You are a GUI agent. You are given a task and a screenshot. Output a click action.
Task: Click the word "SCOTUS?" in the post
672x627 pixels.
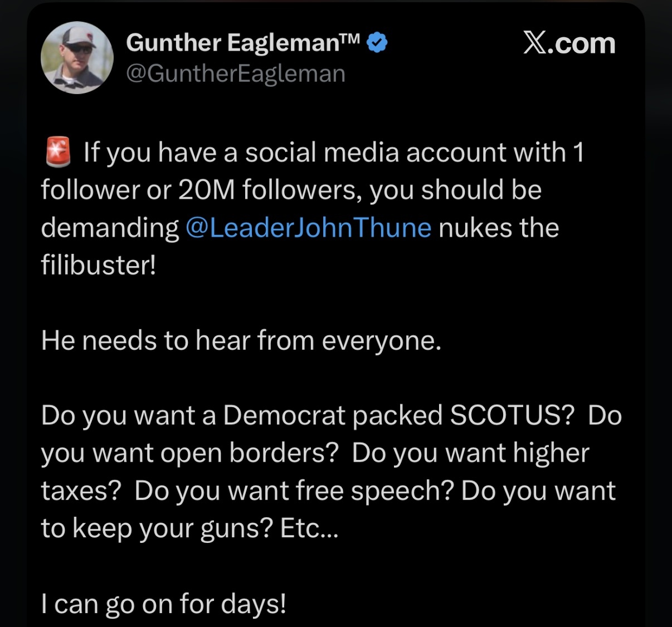point(512,415)
